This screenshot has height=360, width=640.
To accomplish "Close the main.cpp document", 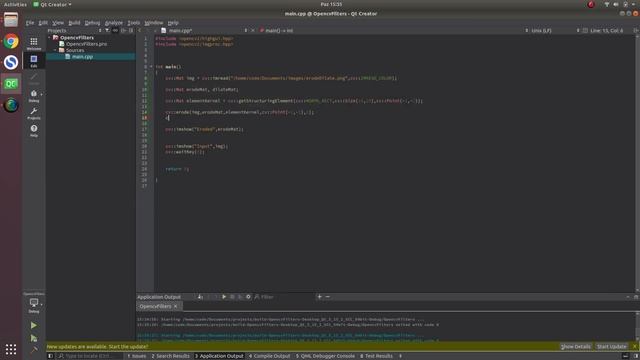I will 253,31.
